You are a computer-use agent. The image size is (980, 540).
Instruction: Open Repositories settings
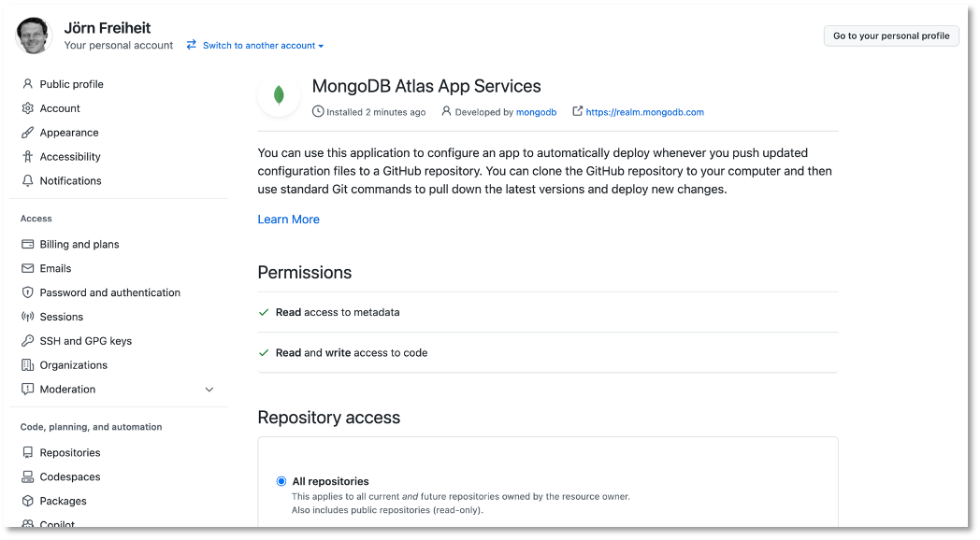[70, 452]
